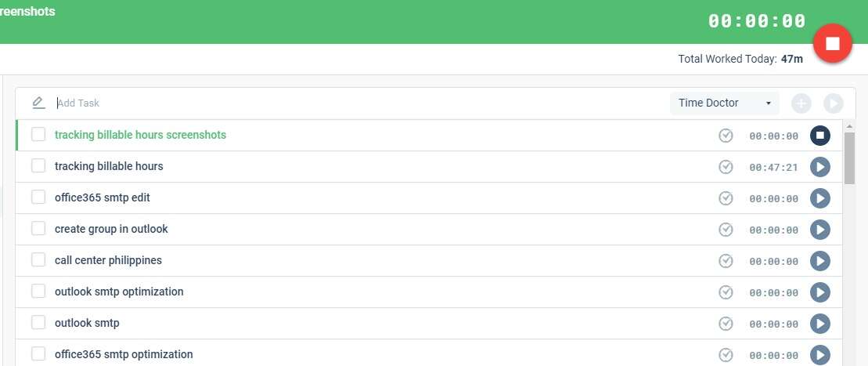Screen dimensions: 868x366
Task: Start tracking call center philippines task
Action: [x=819, y=260]
